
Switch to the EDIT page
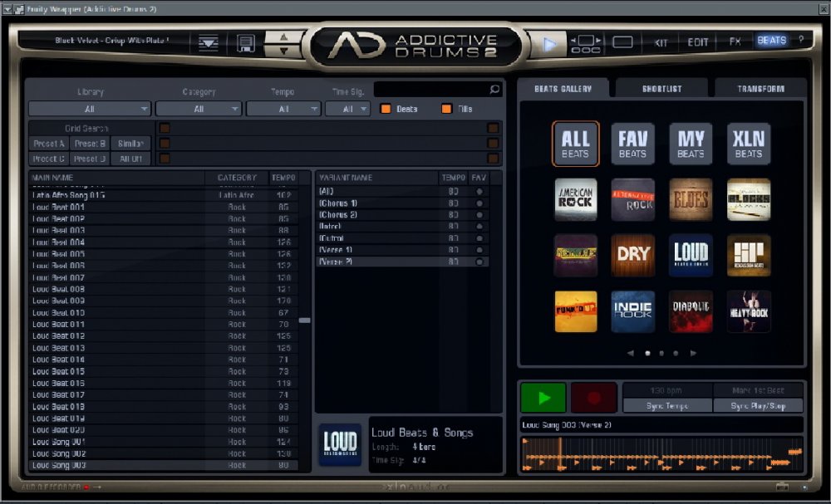pyautogui.click(x=697, y=42)
